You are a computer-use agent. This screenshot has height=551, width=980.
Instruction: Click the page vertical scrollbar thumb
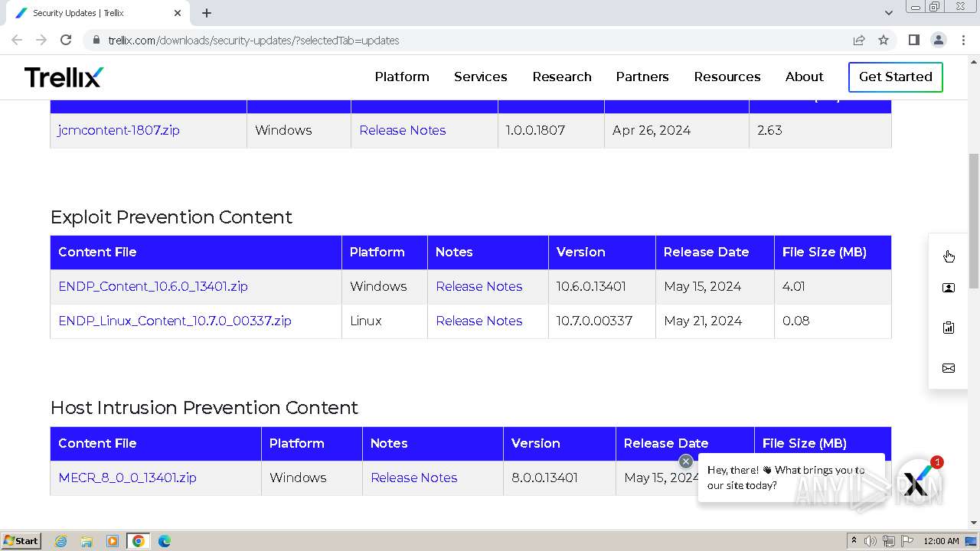974,220
